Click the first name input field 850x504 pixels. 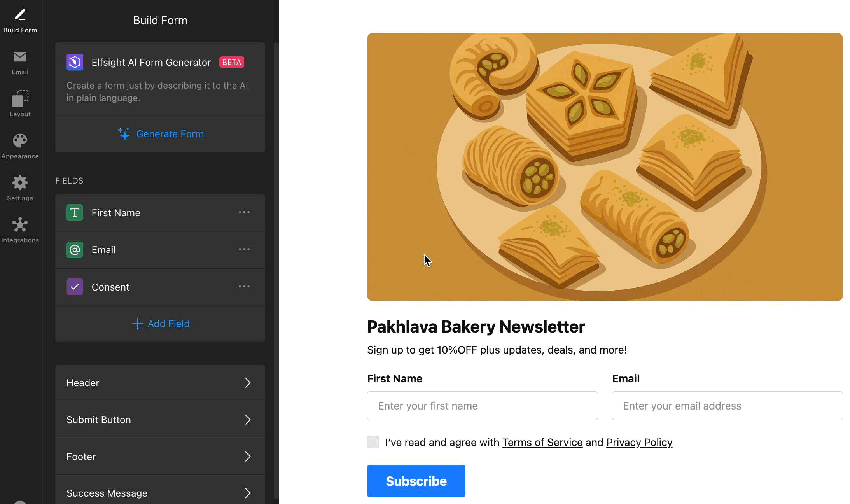click(x=482, y=406)
